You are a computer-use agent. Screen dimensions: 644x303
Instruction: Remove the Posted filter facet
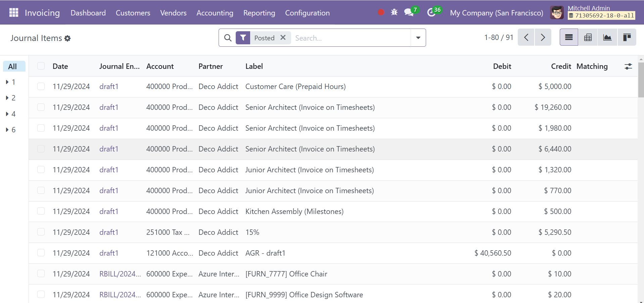point(283,37)
